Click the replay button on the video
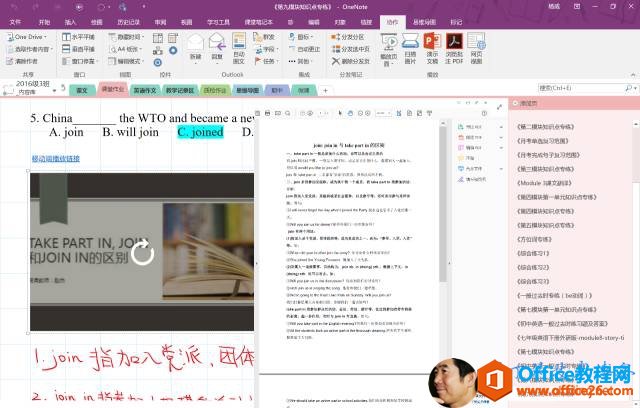This screenshot has height=408, width=640. [x=143, y=252]
